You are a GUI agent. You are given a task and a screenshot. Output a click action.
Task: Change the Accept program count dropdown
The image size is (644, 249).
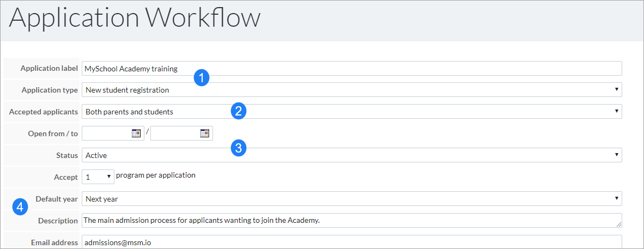tap(98, 177)
